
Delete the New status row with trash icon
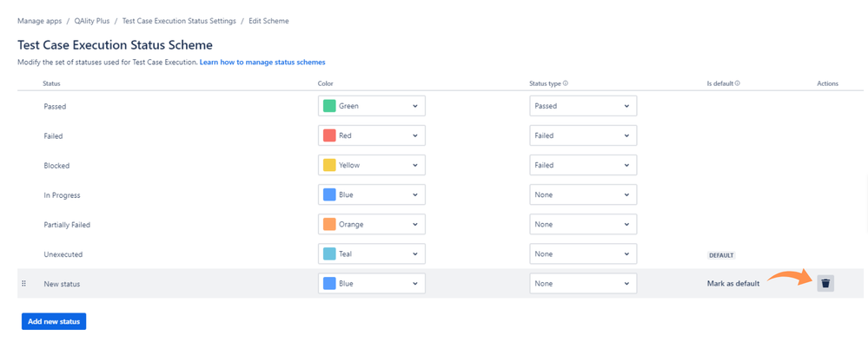click(x=825, y=284)
